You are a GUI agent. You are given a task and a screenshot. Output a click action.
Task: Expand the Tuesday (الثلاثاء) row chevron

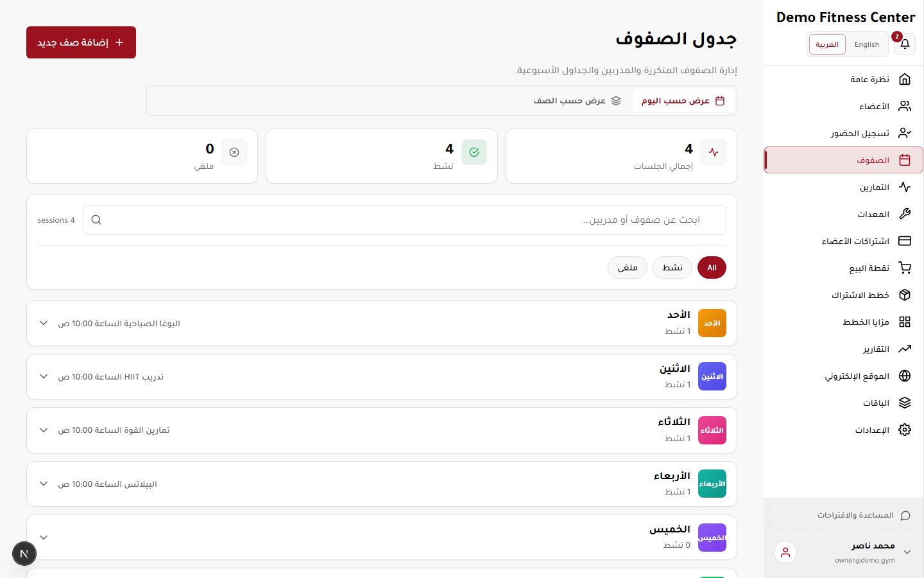44,430
